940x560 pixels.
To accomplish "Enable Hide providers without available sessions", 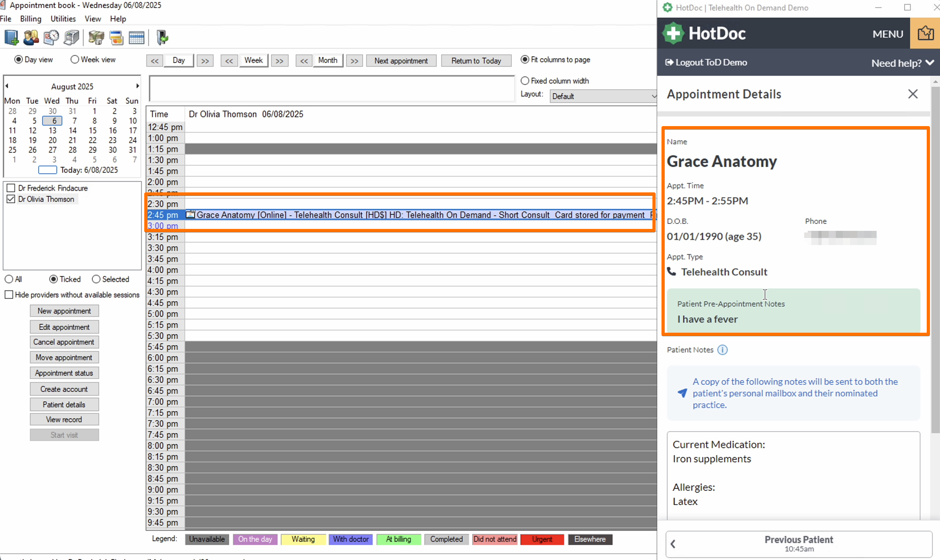I will [x=9, y=295].
